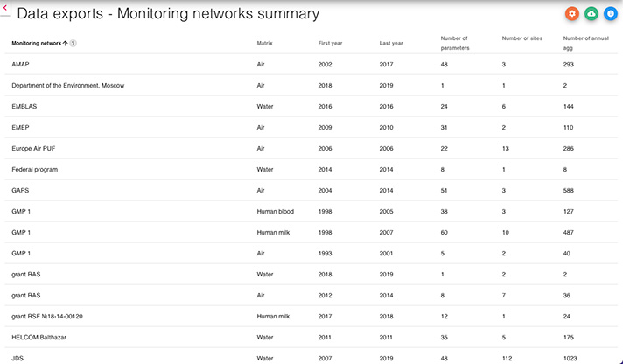The height and width of the screenshot is (364, 623).
Task: Sort by First year column header
Action: (x=330, y=44)
